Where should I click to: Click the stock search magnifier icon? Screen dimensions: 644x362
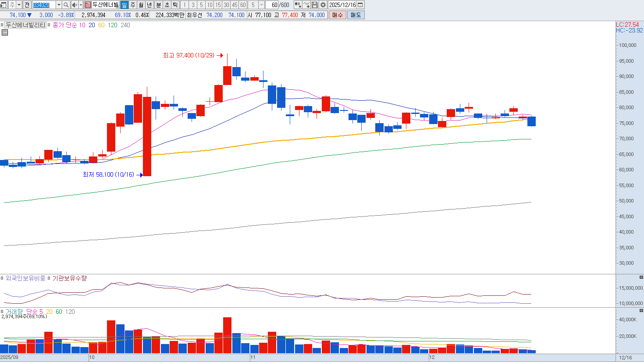coord(66,5)
